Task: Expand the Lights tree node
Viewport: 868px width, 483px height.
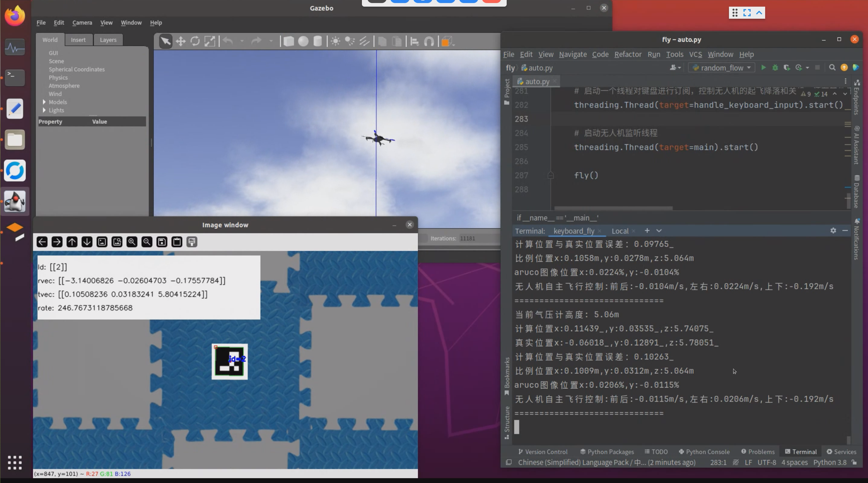Action: (x=44, y=110)
